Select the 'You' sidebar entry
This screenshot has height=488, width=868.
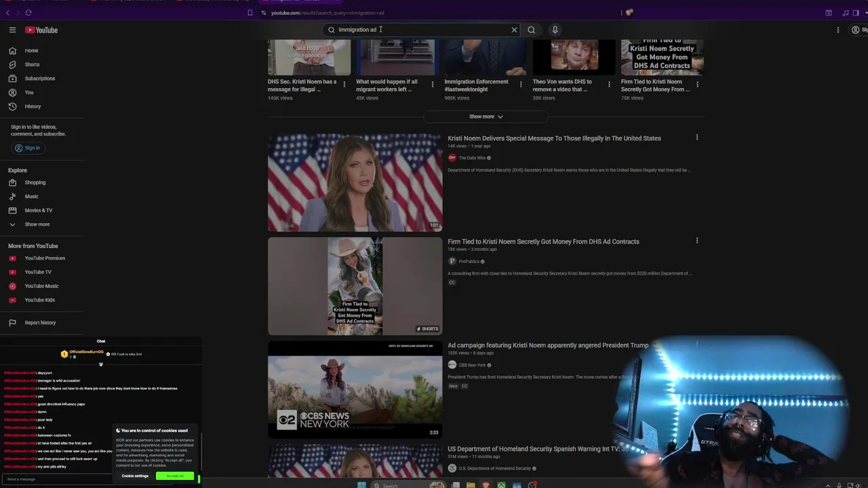(x=29, y=92)
